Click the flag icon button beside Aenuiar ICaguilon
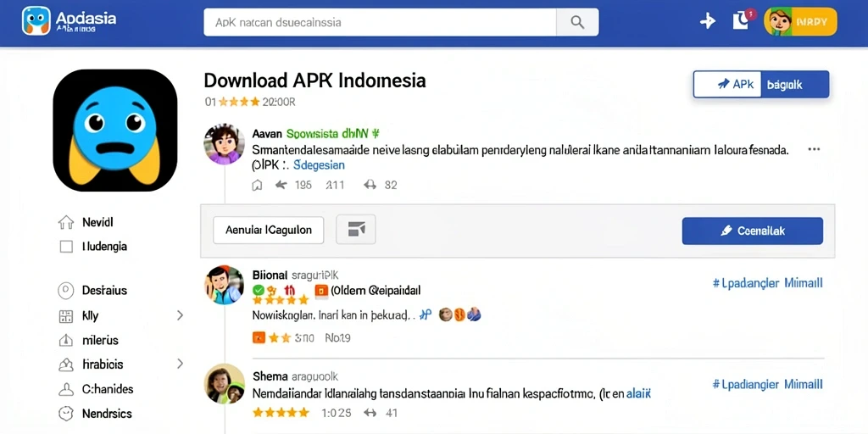868x434 pixels. pyautogui.click(x=356, y=229)
